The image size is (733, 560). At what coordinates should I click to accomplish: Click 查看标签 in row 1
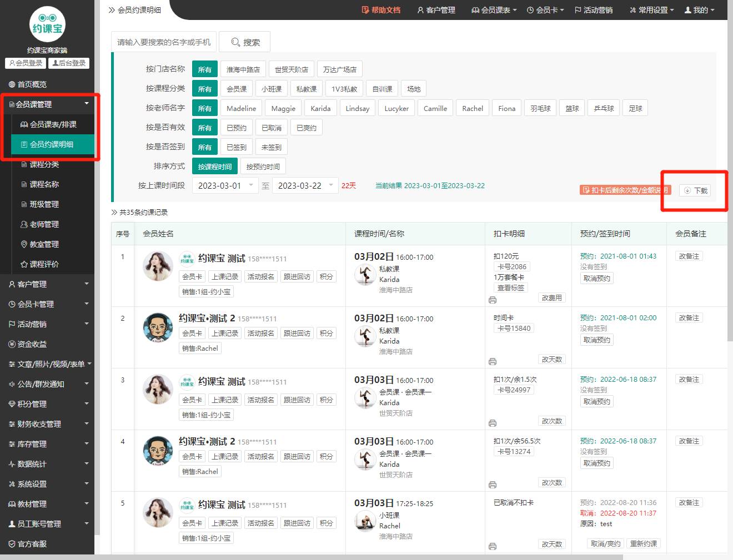(511, 287)
